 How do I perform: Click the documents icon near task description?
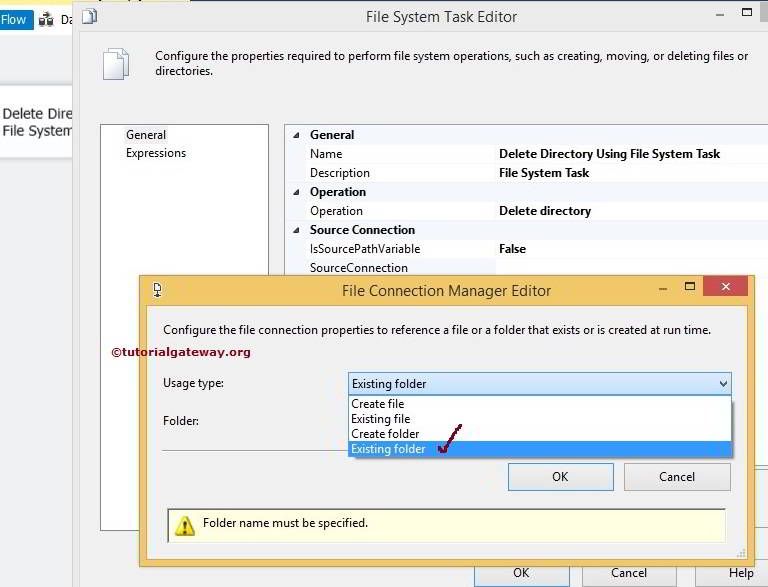[116, 64]
